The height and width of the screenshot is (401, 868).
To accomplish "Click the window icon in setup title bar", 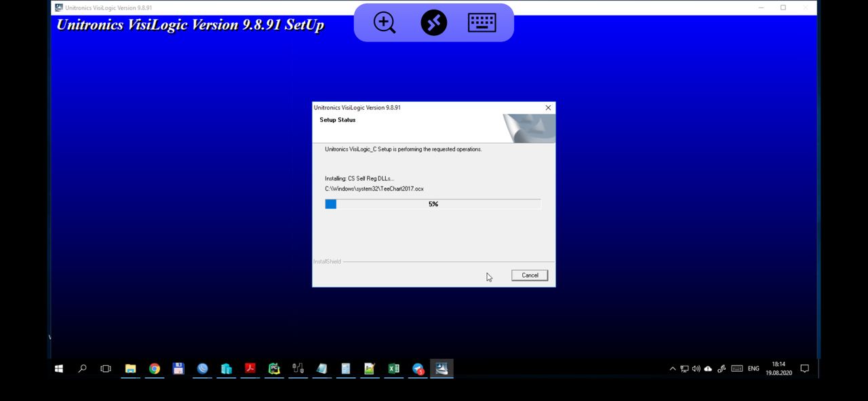I will pos(59,7).
